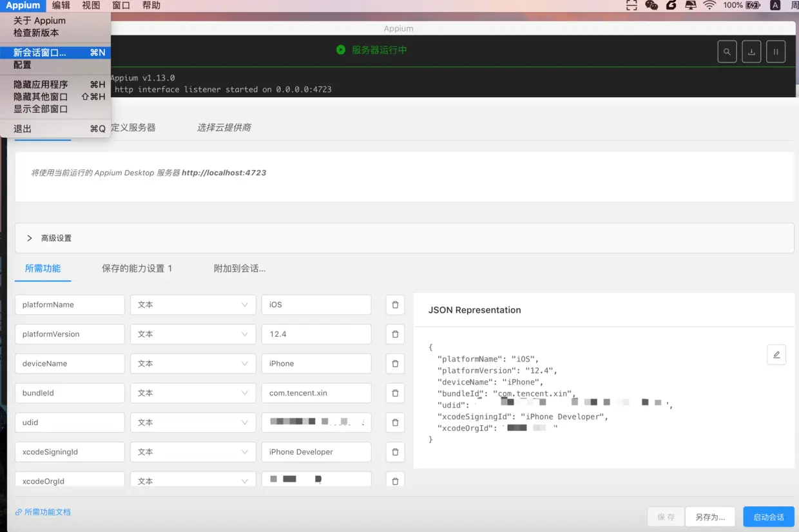Image resolution: width=799 pixels, height=532 pixels.
Task: Select 隐藏应用程序 menu item
Action: pyautogui.click(x=55, y=84)
